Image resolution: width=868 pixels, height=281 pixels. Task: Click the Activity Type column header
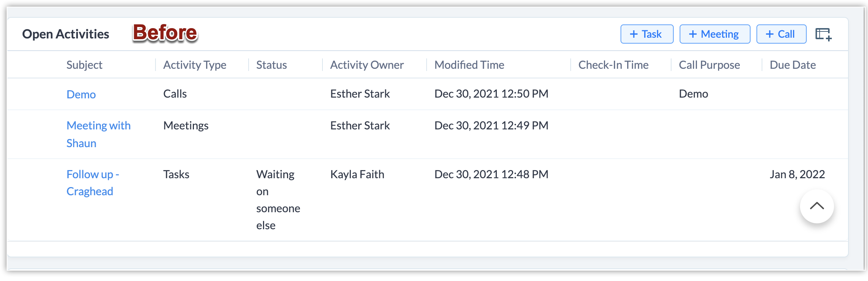[195, 65]
